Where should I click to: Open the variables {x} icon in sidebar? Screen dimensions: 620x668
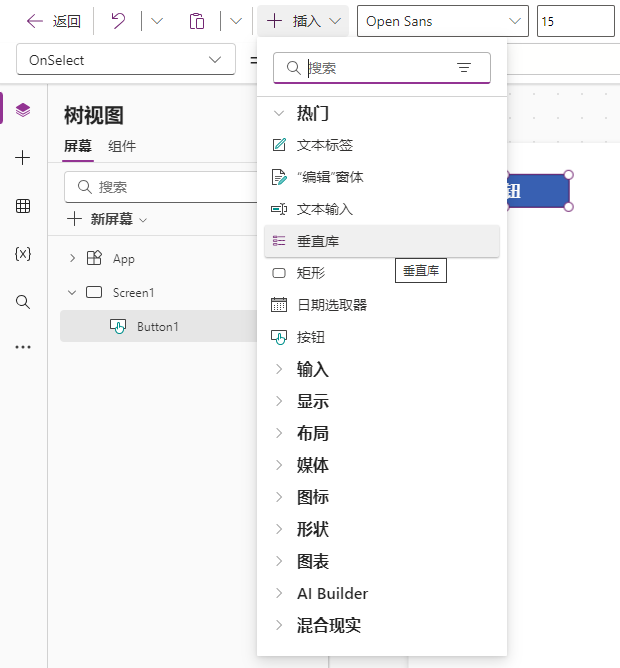23,254
